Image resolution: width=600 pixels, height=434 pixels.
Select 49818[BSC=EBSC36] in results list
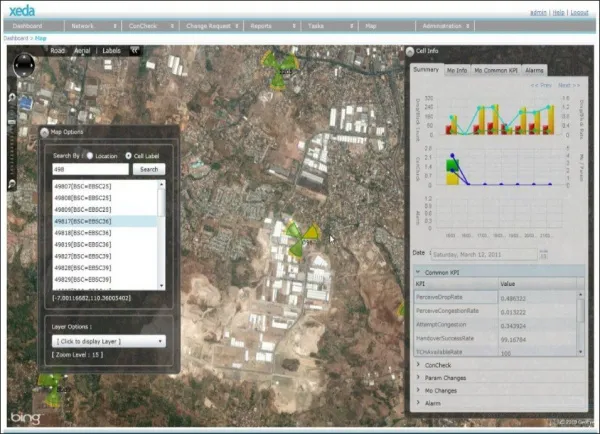(x=82, y=232)
